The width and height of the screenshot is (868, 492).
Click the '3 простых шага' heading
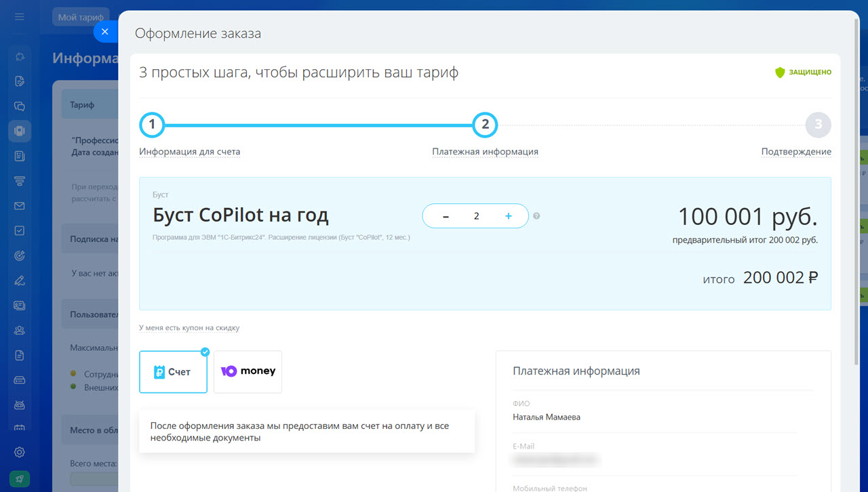click(x=298, y=73)
